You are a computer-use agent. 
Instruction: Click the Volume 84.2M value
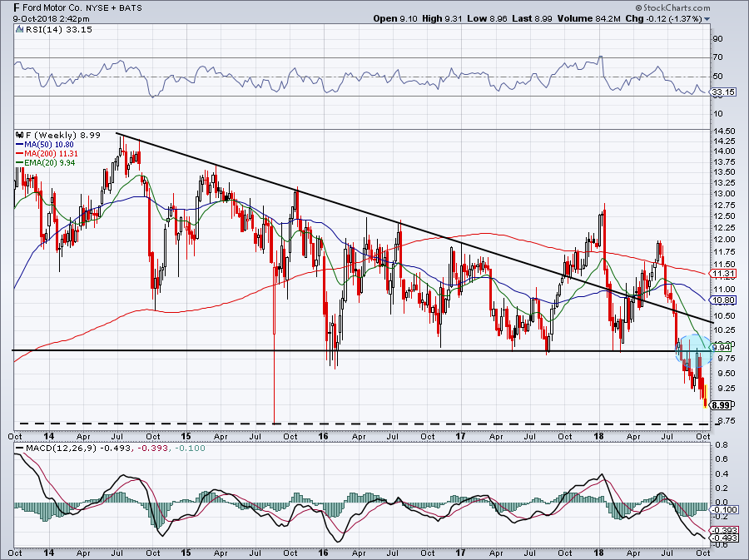coord(588,18)
